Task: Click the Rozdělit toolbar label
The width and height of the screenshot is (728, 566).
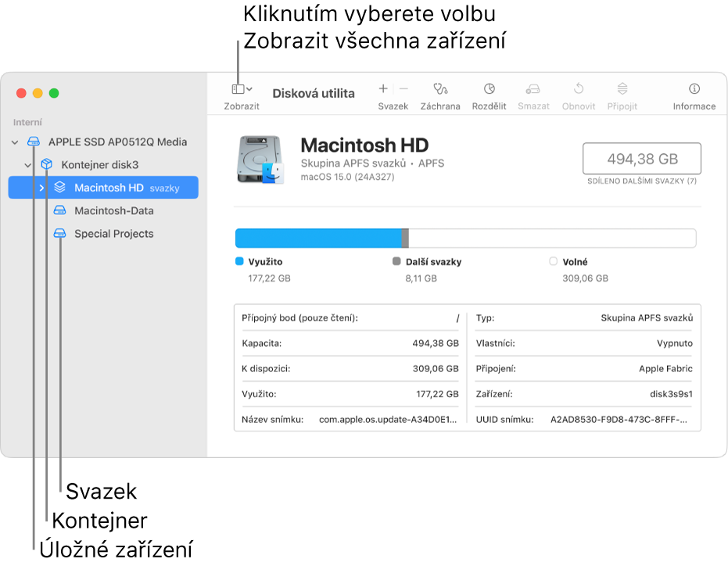Action: [489, 106]
